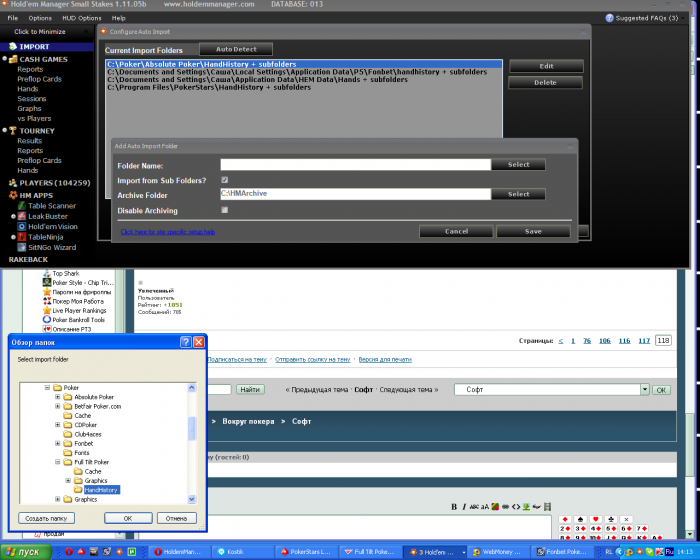This screenshot has width=700, height=560.
Task: Collapse the Tourney section
Action: coord(4,130)
